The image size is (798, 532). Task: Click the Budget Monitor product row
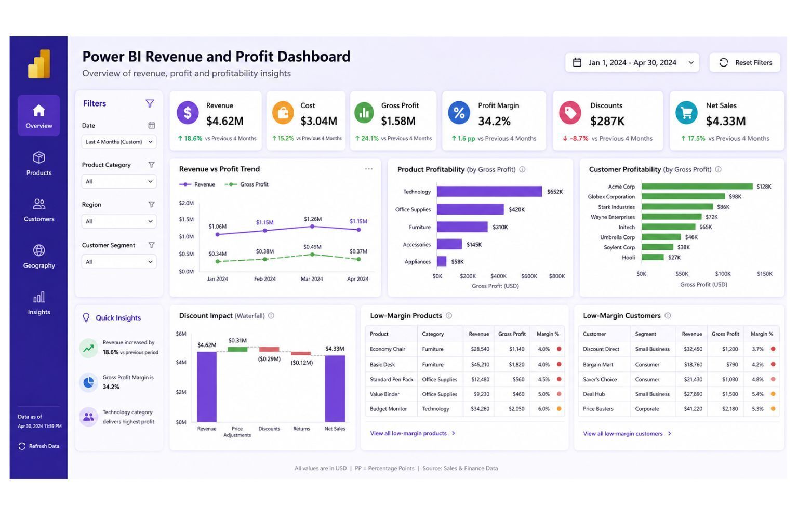click(x=465, y=409)
